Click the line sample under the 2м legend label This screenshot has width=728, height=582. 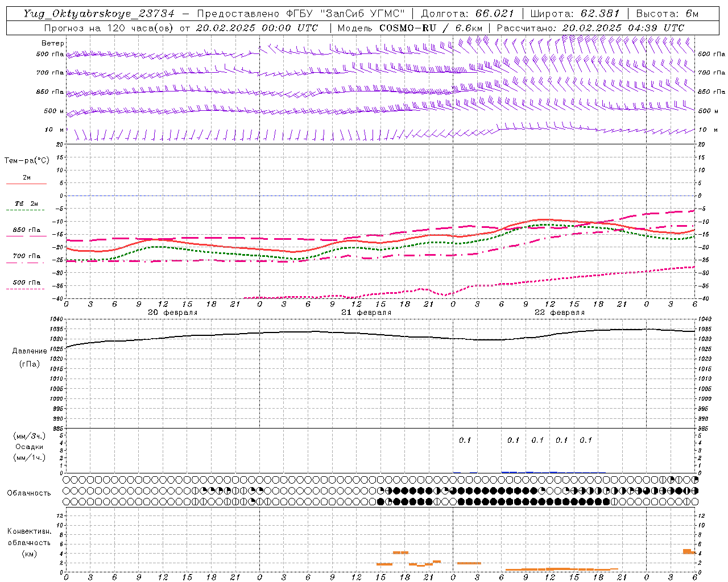pyautogui.click(x=26, y=184)
